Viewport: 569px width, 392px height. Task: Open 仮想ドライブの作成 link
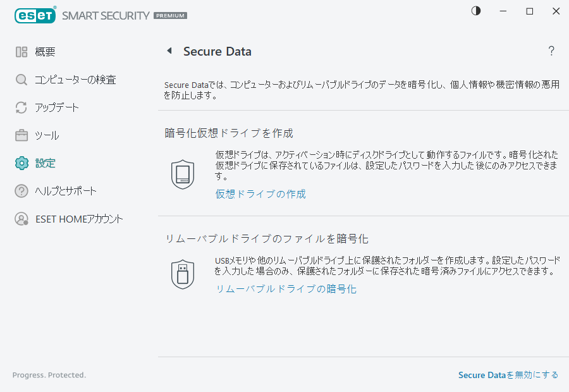click(260, 195)
